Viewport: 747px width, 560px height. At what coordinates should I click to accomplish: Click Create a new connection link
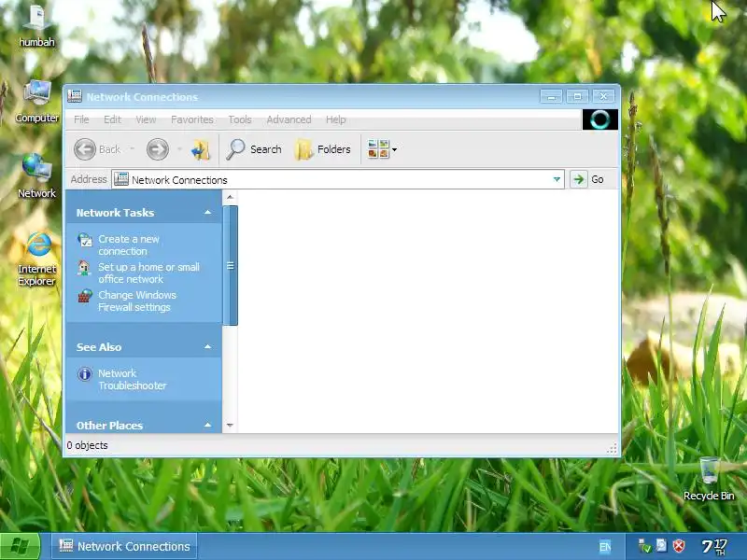click(129, 245)
